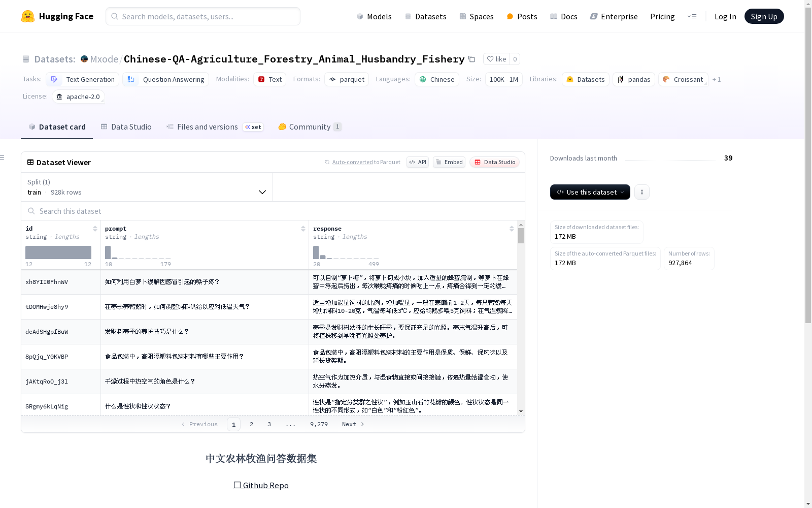Screen dimensions: 812x508
Task: Click the Log In link
Action: point(725,16)
